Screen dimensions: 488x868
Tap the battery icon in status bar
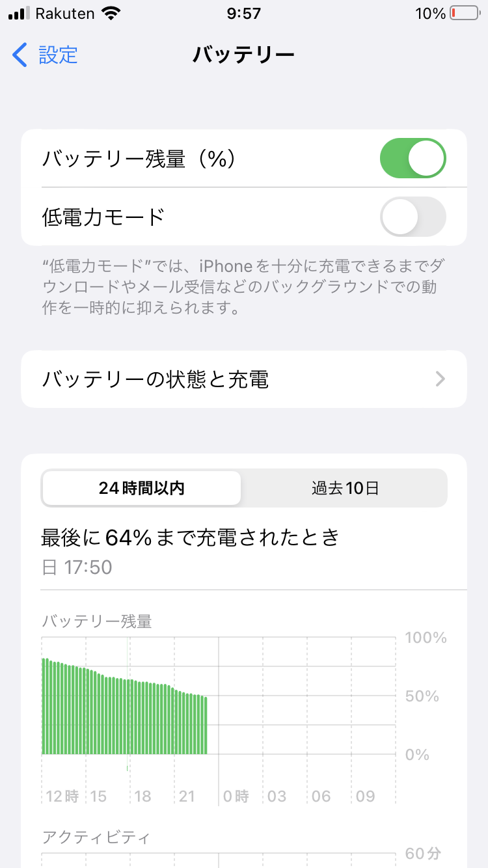tap(463, 14)
